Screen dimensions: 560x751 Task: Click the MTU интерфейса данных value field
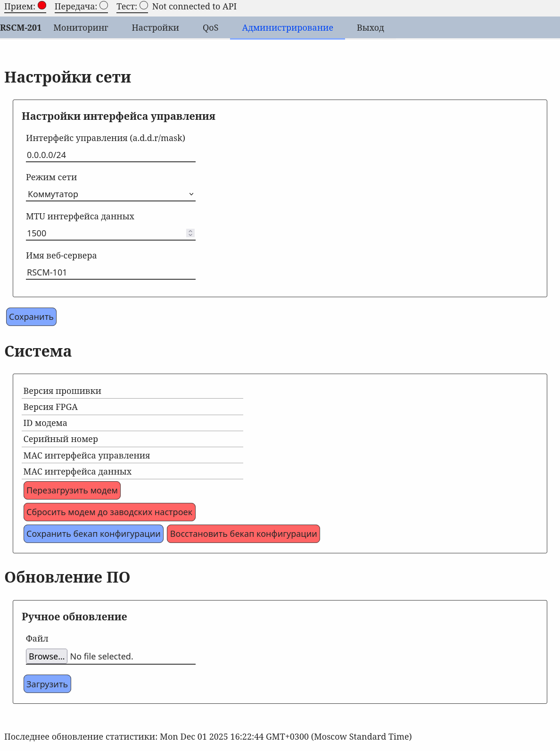point(104,234)
